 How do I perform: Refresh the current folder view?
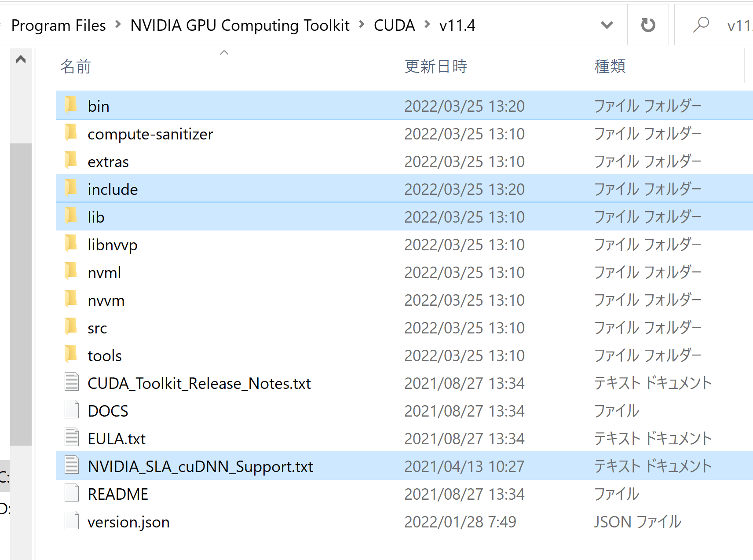[x=648, y=25]
